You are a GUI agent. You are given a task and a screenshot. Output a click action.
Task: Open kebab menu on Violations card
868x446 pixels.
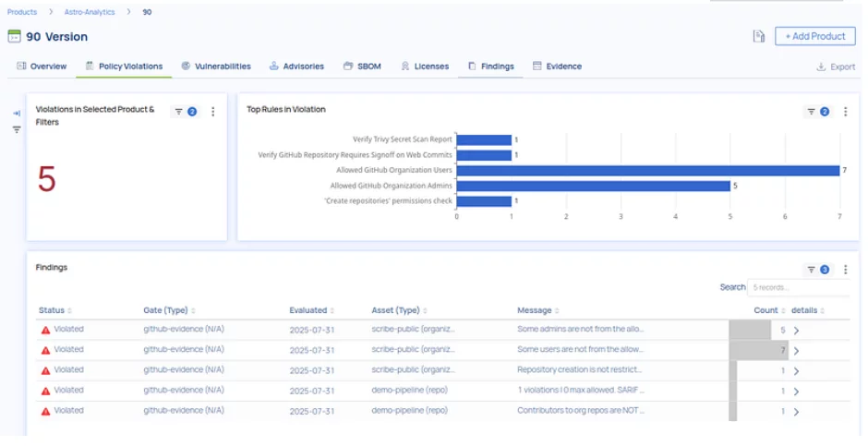point(213,112)
